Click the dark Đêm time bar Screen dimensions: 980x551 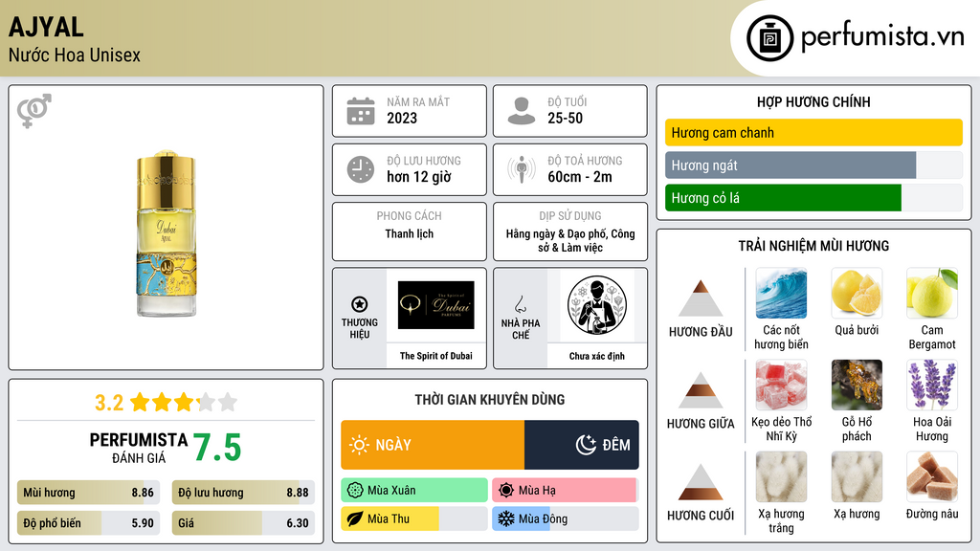point(581,445)
